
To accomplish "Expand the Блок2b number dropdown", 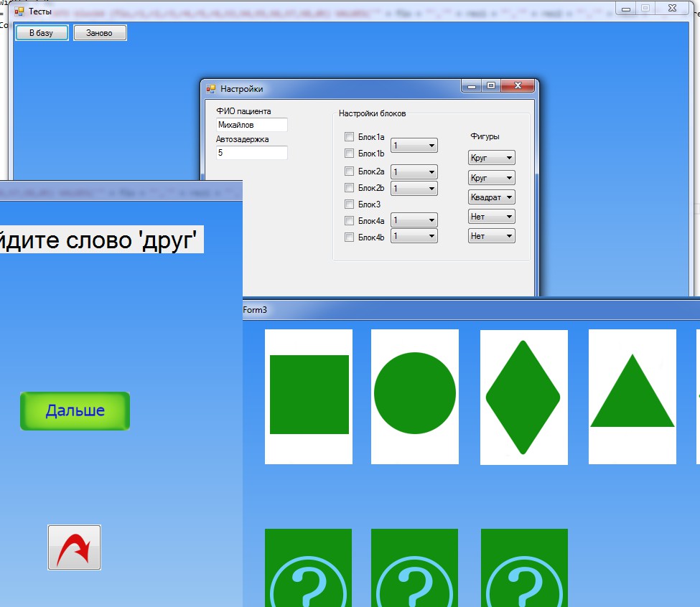I will click(x=414, y=188).
